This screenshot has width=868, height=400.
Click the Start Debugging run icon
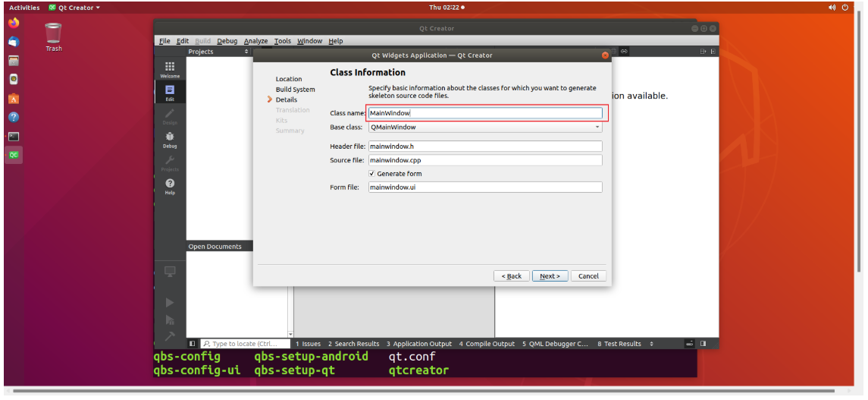point(170,320)
